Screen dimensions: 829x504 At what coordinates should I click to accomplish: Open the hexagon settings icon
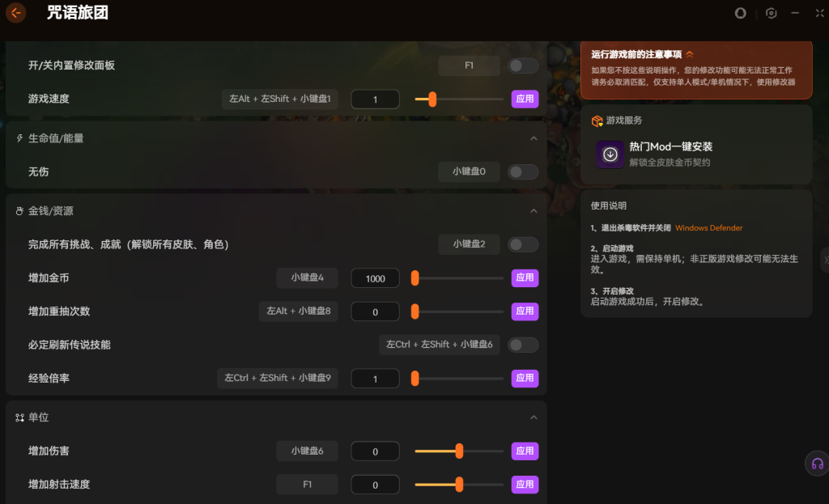tap(772, 13)
